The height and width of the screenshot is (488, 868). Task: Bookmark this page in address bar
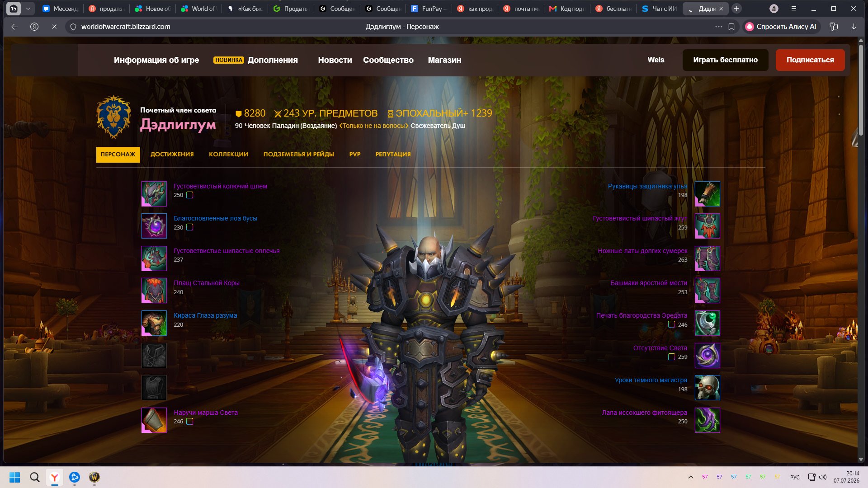pyautogui.click(x=731, y=27)
